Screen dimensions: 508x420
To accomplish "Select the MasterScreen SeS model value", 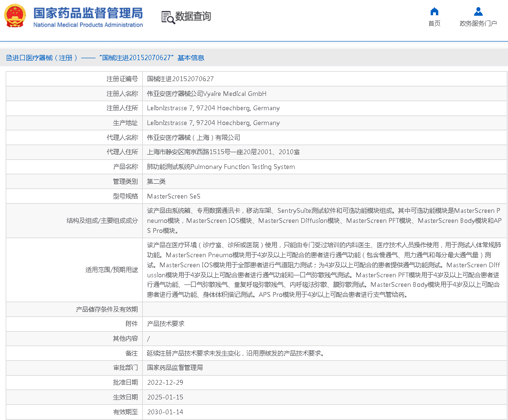I will pos(173,196).
